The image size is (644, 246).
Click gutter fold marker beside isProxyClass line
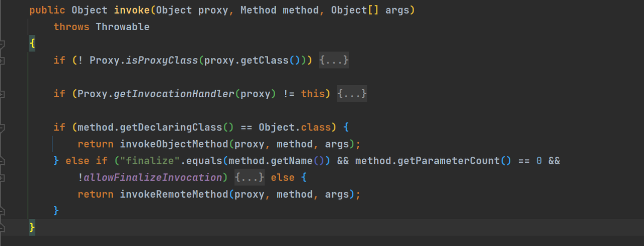(2, 60)
